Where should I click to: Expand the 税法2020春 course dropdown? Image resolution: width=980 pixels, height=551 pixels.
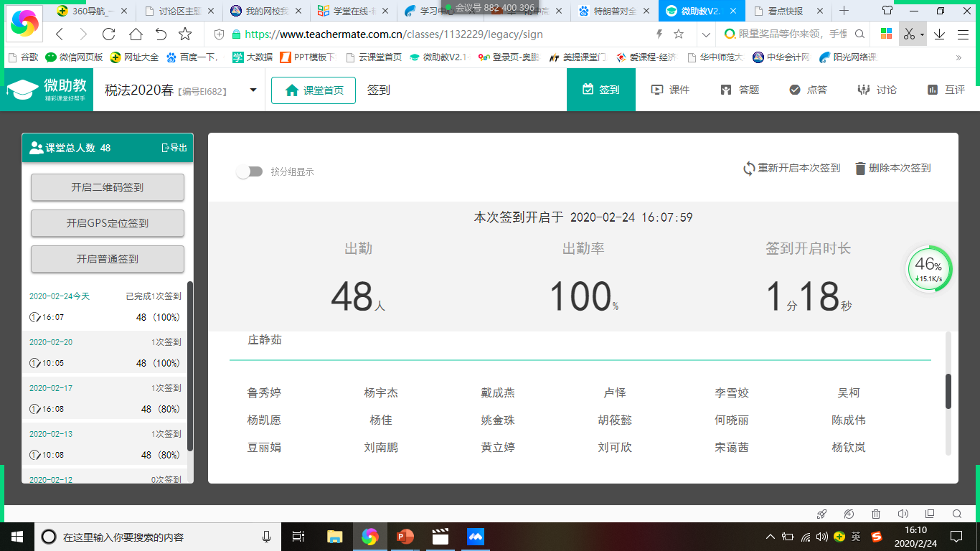coord(253,90)
